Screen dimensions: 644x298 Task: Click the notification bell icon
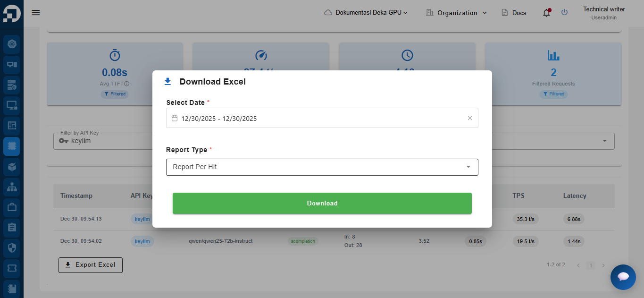click(x=546, y=13)
